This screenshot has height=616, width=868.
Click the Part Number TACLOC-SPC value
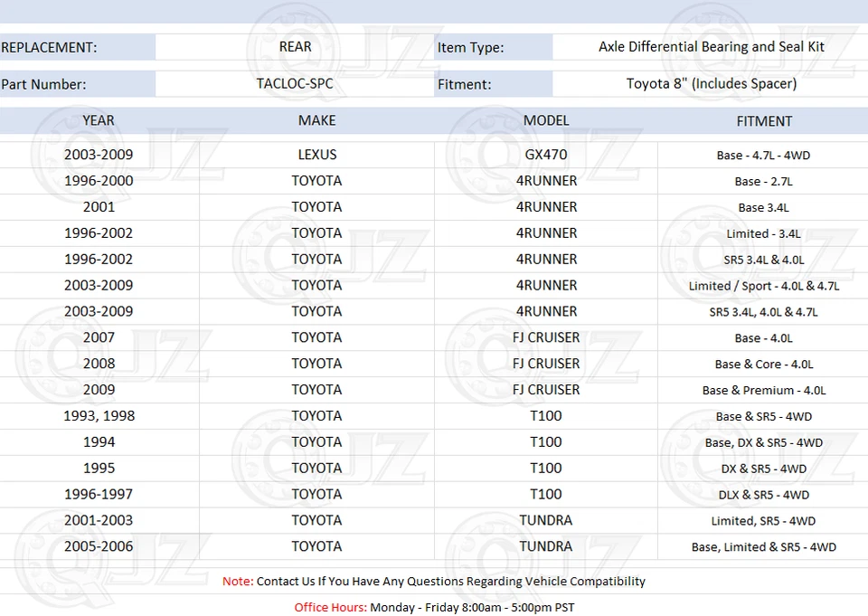[x=295, y=83]
